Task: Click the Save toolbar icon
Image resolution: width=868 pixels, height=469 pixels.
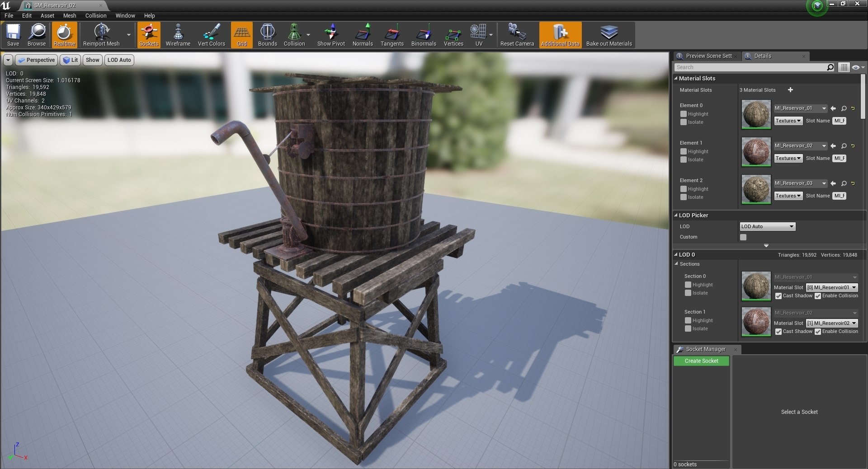Action: tap(13, 35)
